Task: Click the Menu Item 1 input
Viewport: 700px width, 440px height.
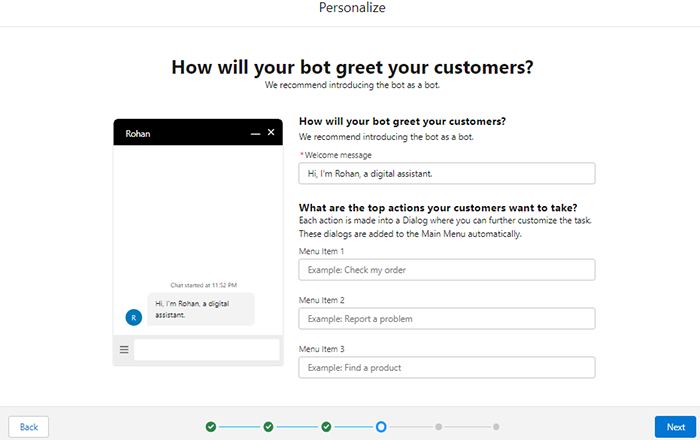Action: pyautogui.click(x=446, y=270)
